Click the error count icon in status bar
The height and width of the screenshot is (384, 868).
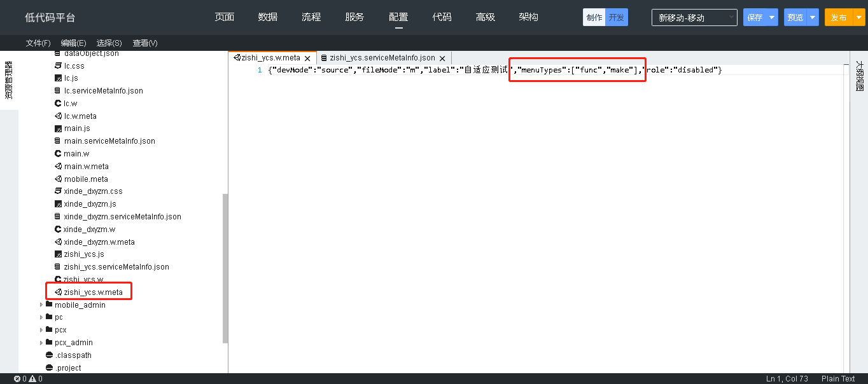[x=17, y=379]
